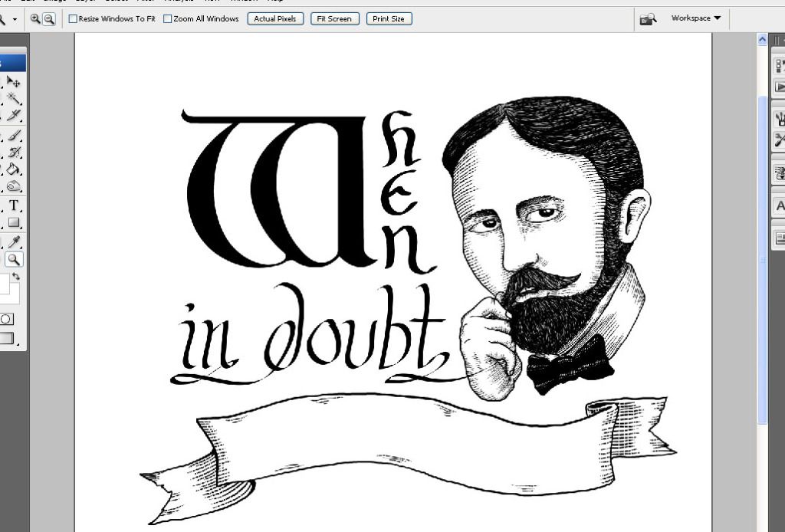Set the foreground color swatch
The width and height of the screenshot is (785, 532).
click(4, 284)
